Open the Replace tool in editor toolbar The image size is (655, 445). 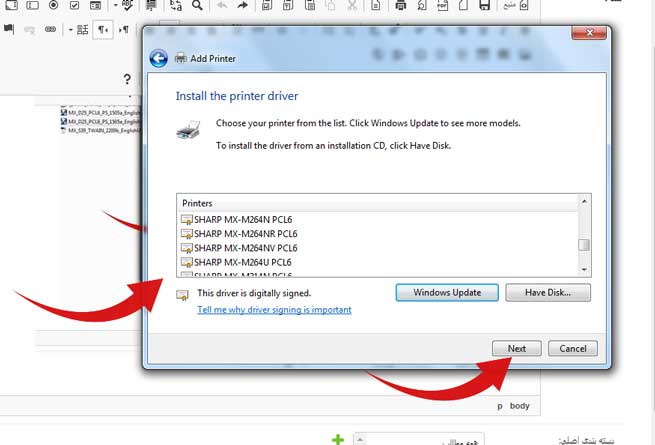point(176,5)
